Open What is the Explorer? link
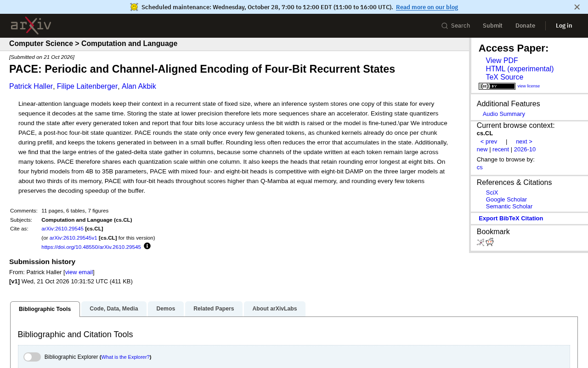Screen dimensions: 588x368 (x=125, y=357)
